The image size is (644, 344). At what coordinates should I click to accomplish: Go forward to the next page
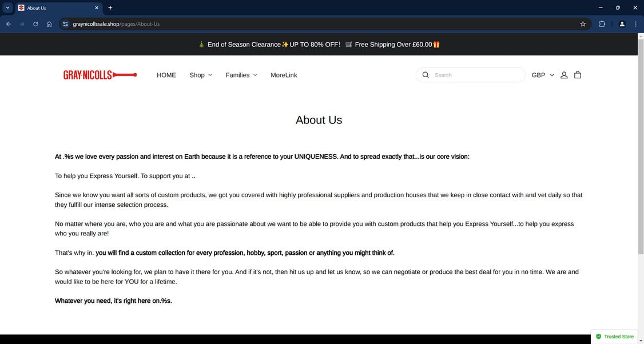pos(22,24)
